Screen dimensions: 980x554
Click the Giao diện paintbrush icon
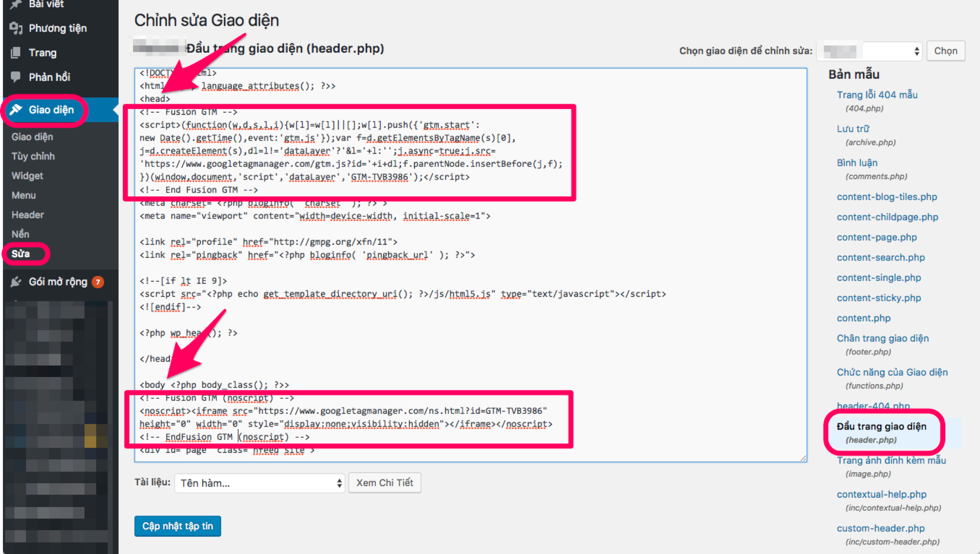(16, 110)
